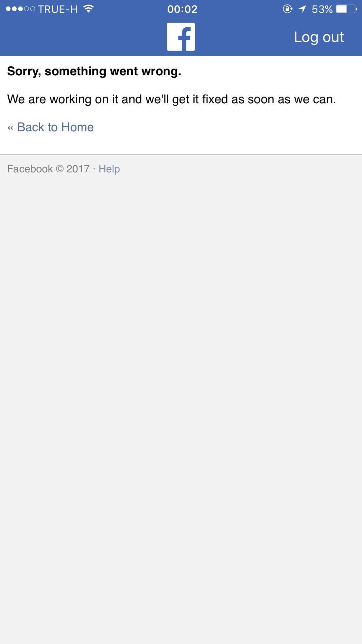The image size is (362, 644).
Task: Tap the 'Sorry, something went wrong.' heading
Action: (x=94, y=71)
